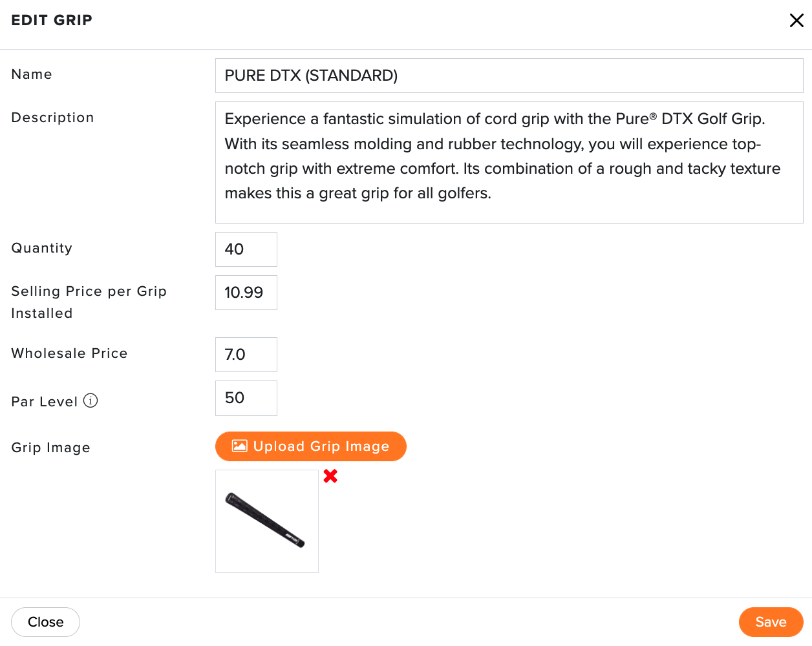Click the Wholesale Price label

pyautogui.click(x=70, y=353)
